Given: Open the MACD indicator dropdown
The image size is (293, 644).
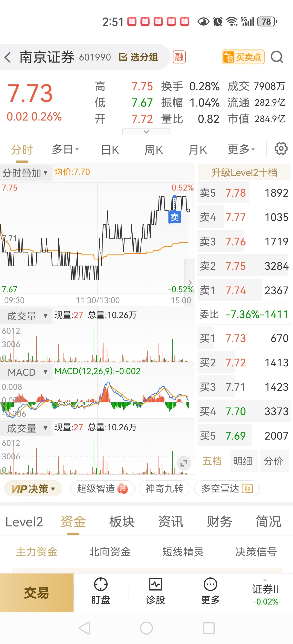Looking at the screenshot, I should pos(26,372).
